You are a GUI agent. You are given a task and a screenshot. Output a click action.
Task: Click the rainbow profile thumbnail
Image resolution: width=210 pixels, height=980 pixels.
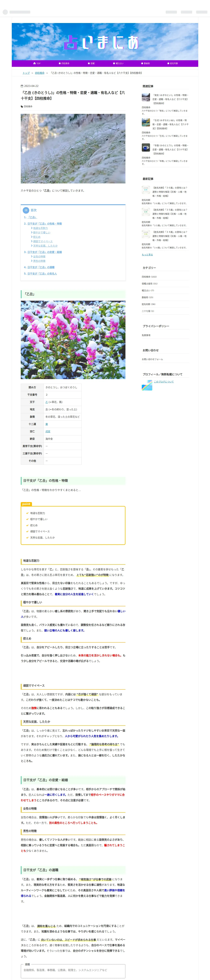point(147,385)
